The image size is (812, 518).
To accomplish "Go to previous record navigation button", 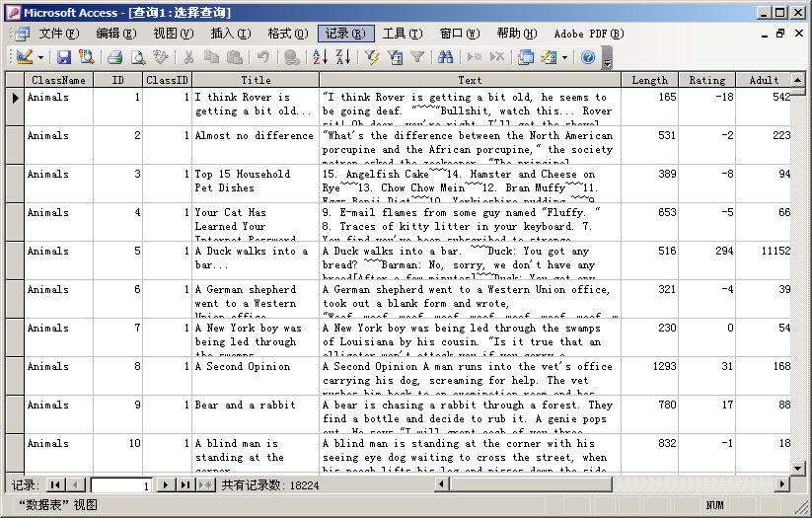I will tap(75, 485).
